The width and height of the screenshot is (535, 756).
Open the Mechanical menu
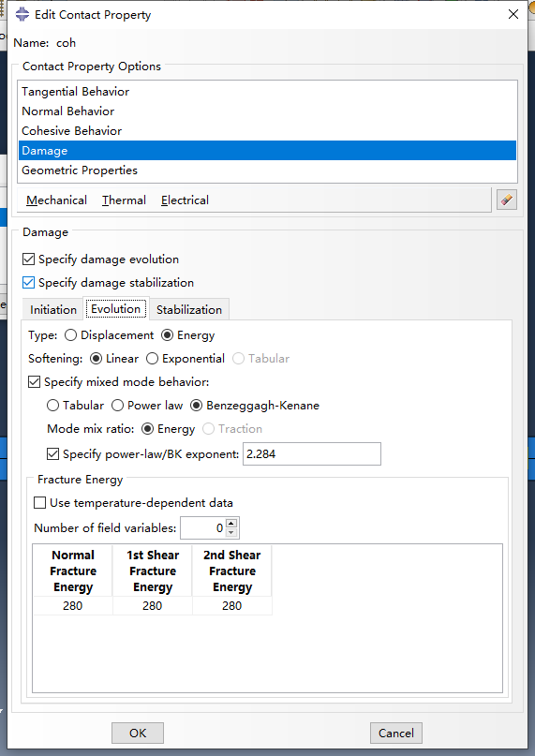(56, 200)
